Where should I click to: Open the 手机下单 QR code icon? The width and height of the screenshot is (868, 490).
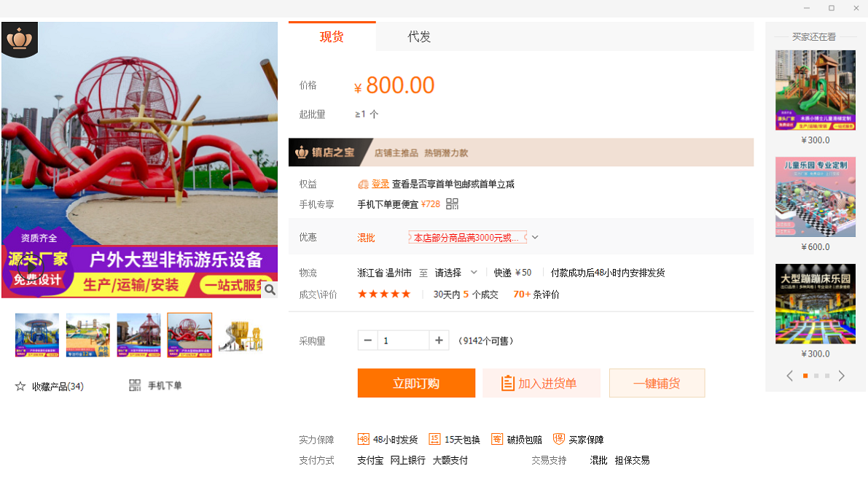[135, 386]
